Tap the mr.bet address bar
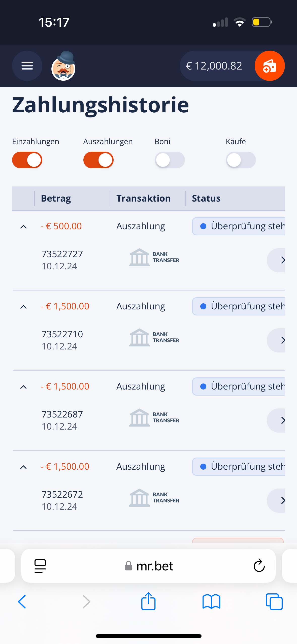Viewport: 297px width, 644px height. tap(149, 566)
